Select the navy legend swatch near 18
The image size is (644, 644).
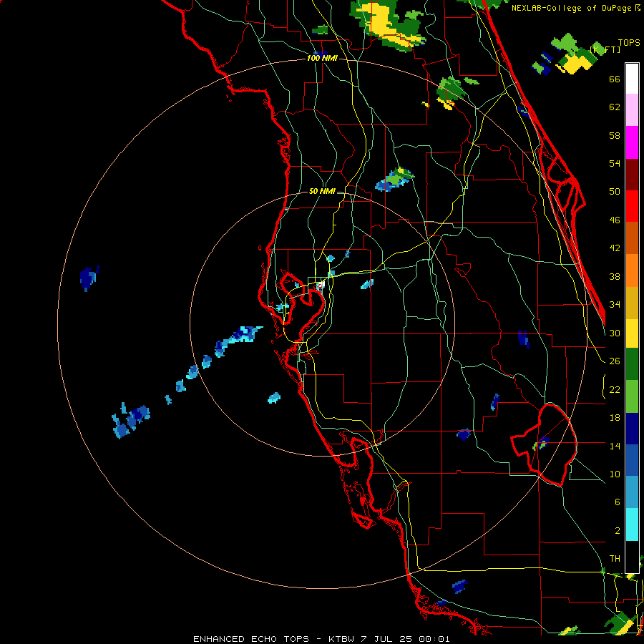point(632,429)
